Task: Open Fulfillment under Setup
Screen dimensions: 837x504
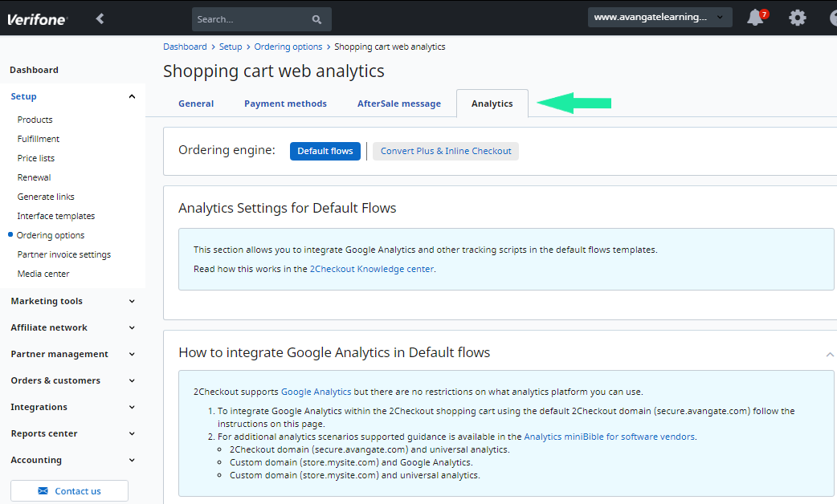Action: click(x=39, y=139)
